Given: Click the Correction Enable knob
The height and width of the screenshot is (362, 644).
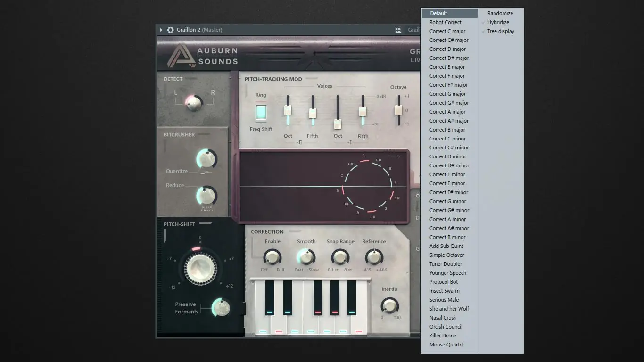Looking at the screenshot, I should coord(272,257).
